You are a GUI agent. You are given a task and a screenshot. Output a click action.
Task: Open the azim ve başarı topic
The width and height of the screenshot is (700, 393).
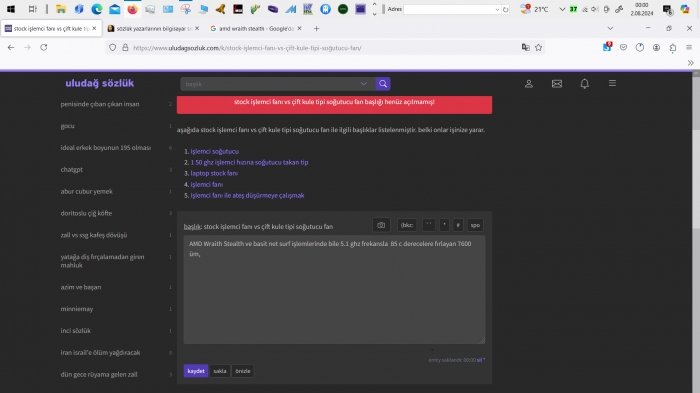[81, 287]
